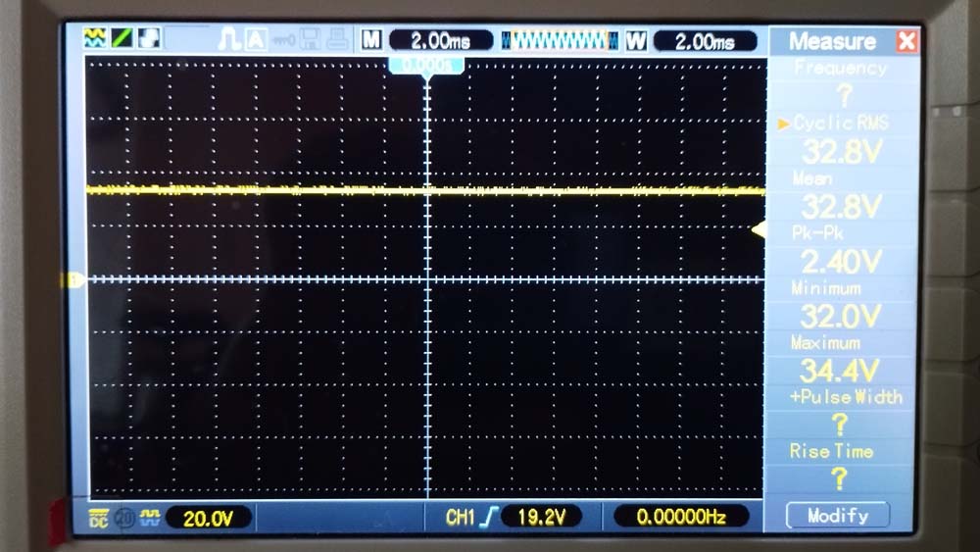Tap the waveform memory position bar
Image resolution: width=980 pixels, height=552 pixels.
click(x=561, y=40)
